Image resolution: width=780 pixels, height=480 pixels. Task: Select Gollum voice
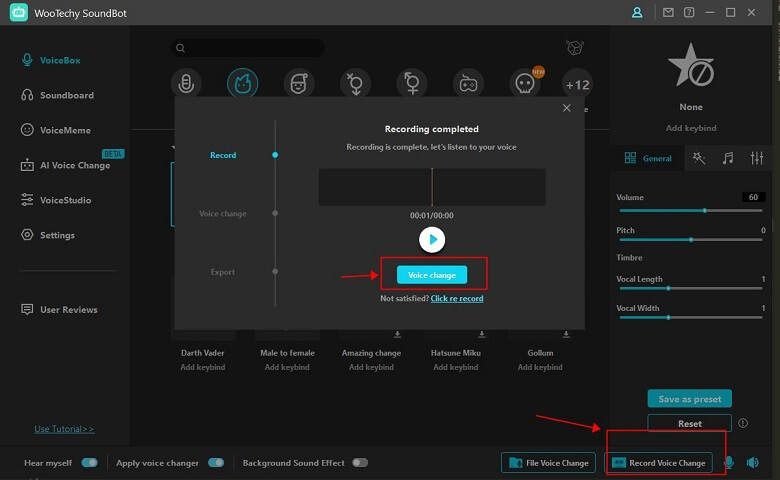[x=540, y=353]
